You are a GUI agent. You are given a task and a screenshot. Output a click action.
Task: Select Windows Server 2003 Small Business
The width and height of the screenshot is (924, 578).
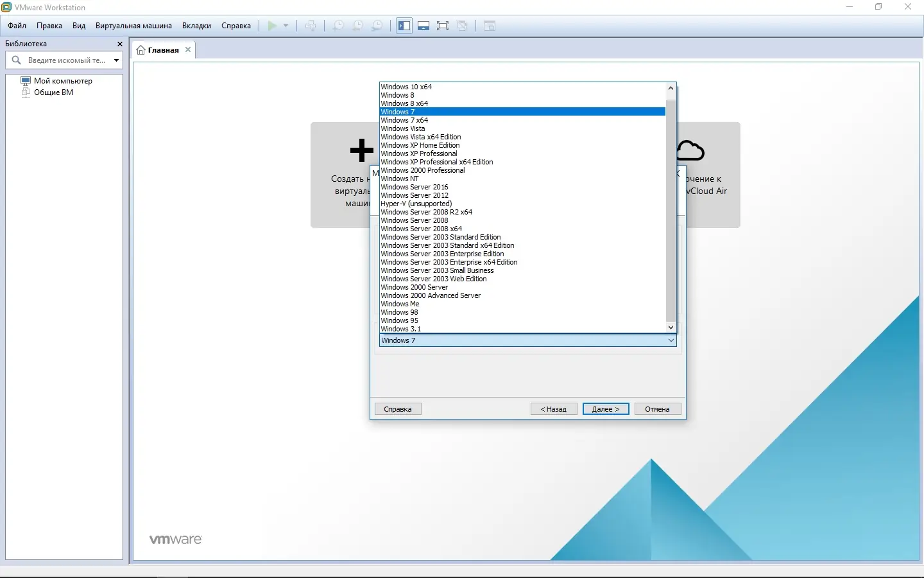[523, 270]
